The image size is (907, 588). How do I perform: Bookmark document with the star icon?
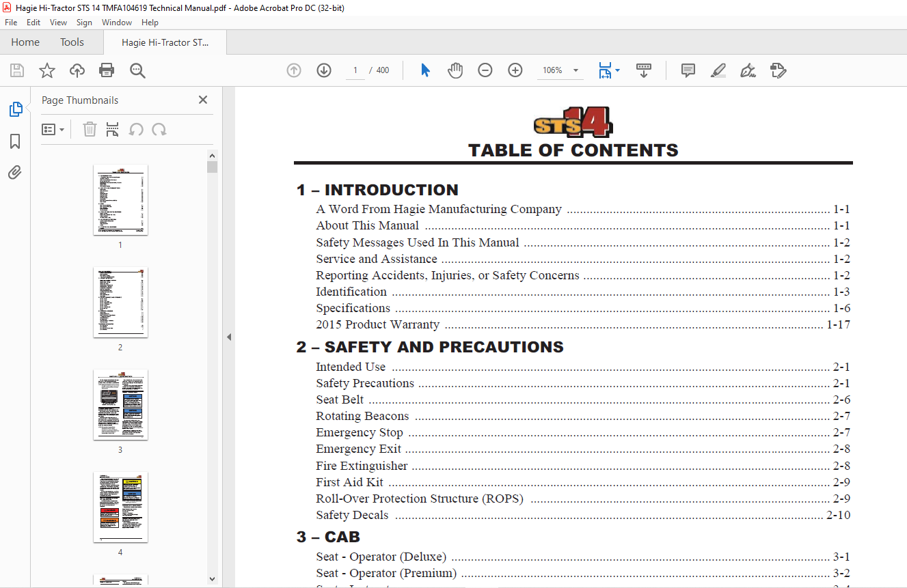click(x=47, y=70)
